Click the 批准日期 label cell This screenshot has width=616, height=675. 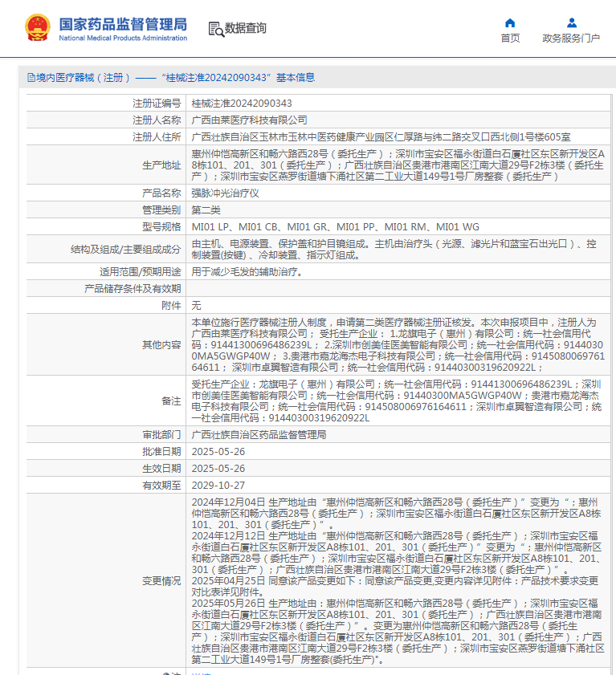(106, 452)
